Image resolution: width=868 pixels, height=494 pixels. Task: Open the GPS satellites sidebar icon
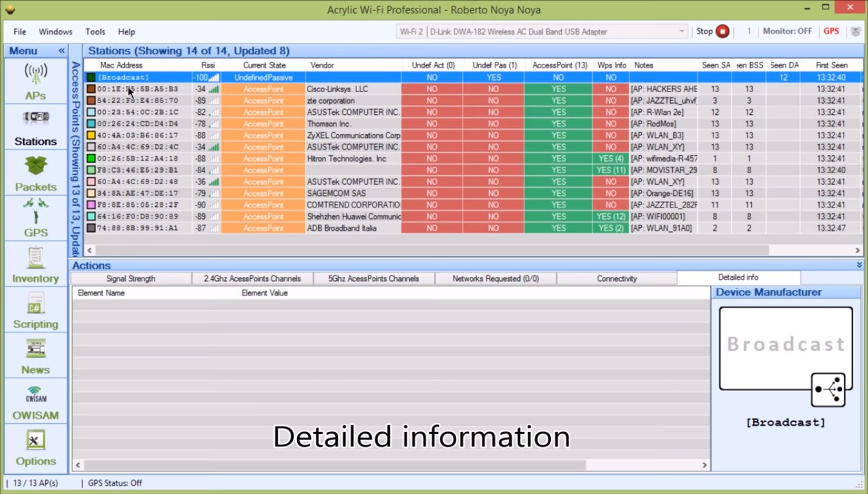pyautogui.click(x=35, y=211)
